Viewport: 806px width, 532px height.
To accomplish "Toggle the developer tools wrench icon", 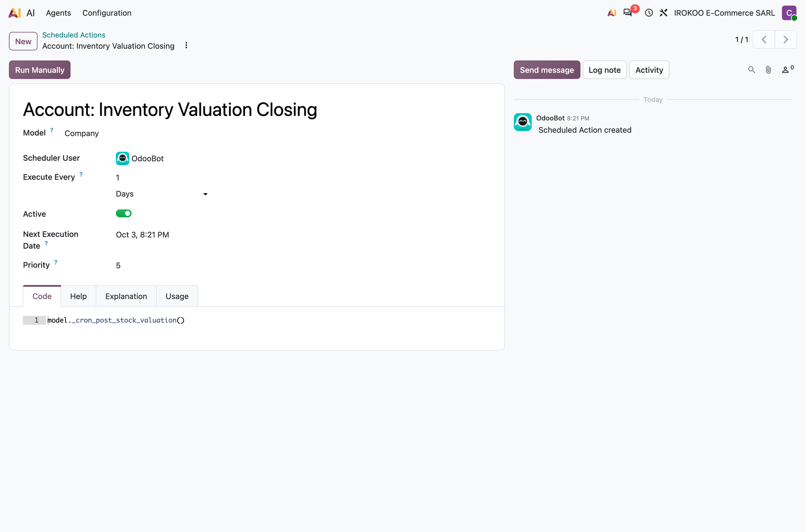I will point(663,13).
